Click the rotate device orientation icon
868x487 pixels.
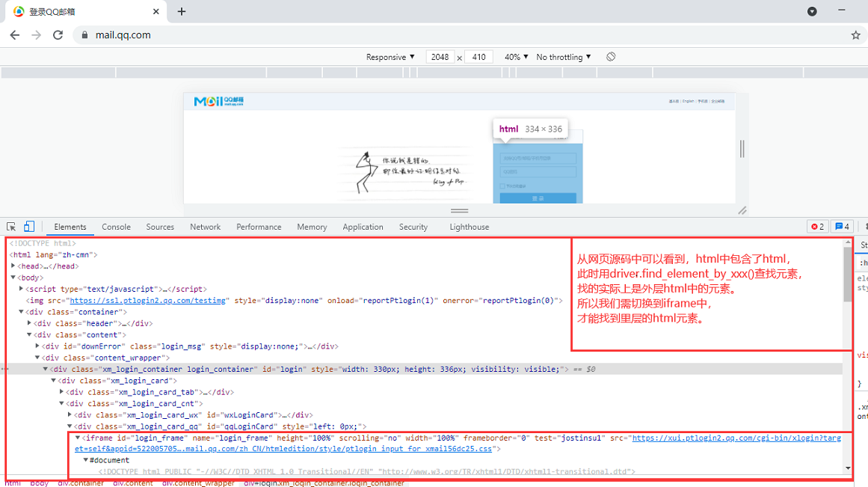[x=611, y=57]
